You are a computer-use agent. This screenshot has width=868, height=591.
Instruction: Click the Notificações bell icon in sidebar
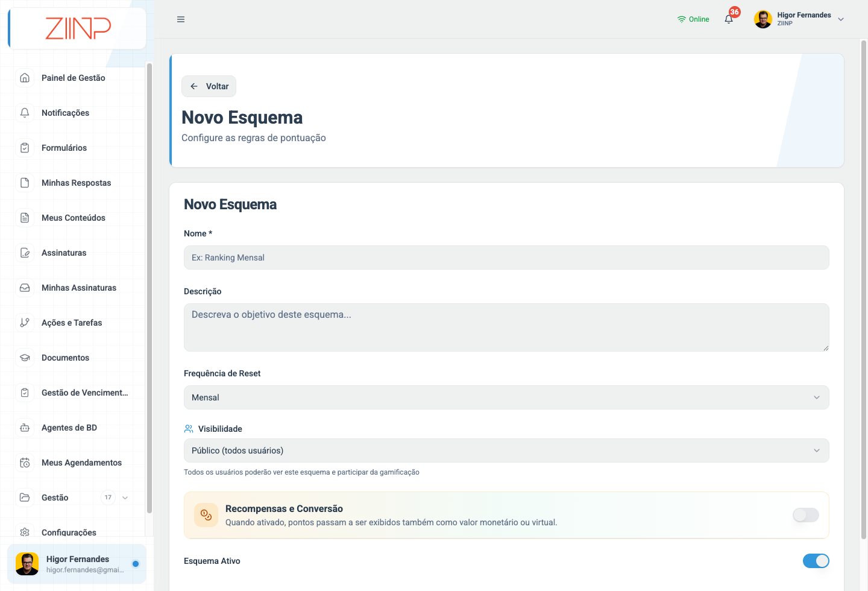tap(25, 113)
